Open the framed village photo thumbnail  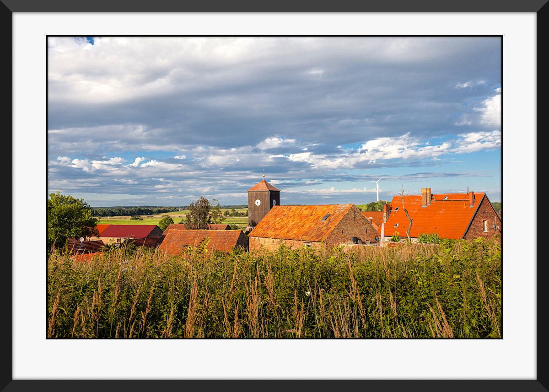tap(274, 188)
